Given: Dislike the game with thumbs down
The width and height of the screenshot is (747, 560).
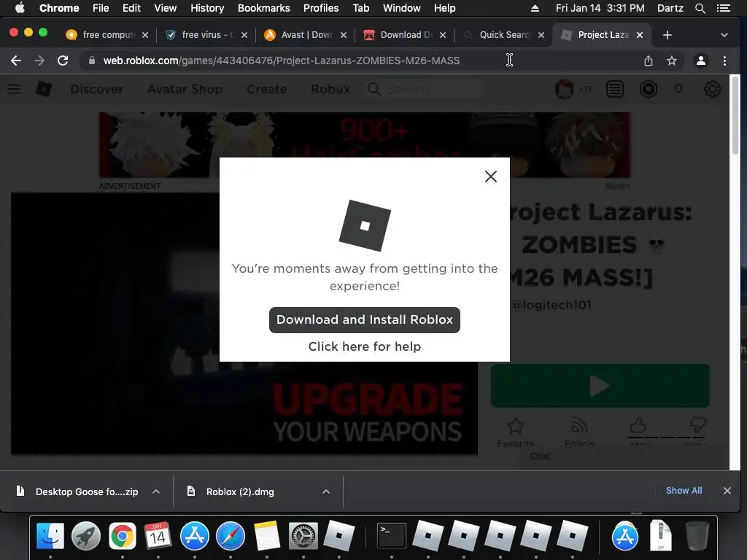Looking at the screenshot, I should click(x=697, y=425).
